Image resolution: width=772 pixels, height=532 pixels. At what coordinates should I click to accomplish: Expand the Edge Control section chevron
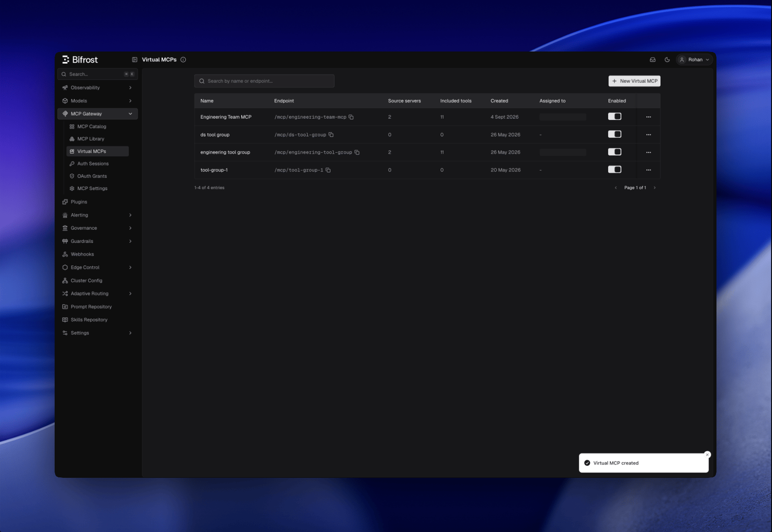point(130,267)
